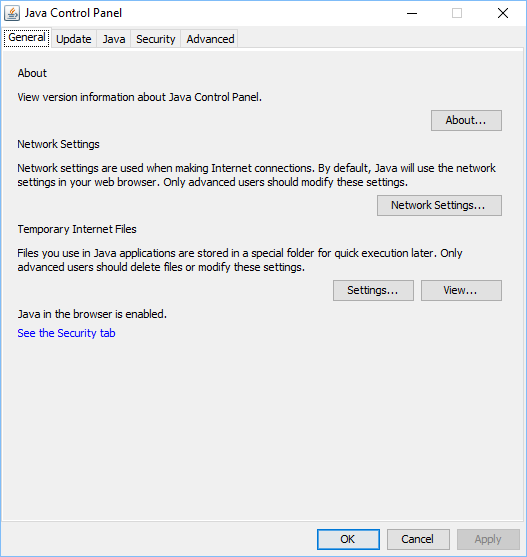Switch to the Update tab
Viewport: 527px width, 557px height.
(x=74, y=39)
